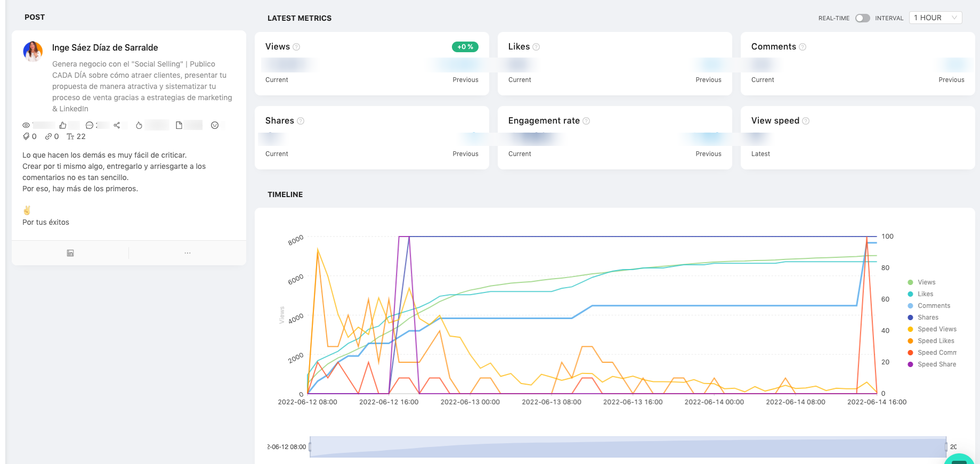Click the help icon beside Likes
Viewport: 980px width, 464px height.
[536, 47]
